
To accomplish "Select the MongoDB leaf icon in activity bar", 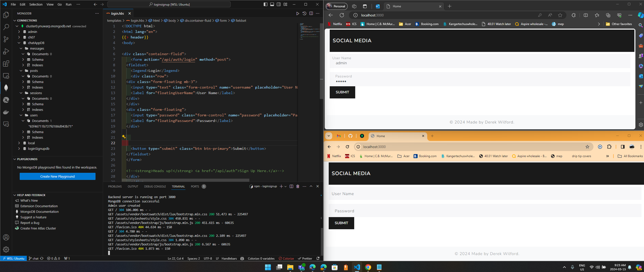I will point(6,88).
